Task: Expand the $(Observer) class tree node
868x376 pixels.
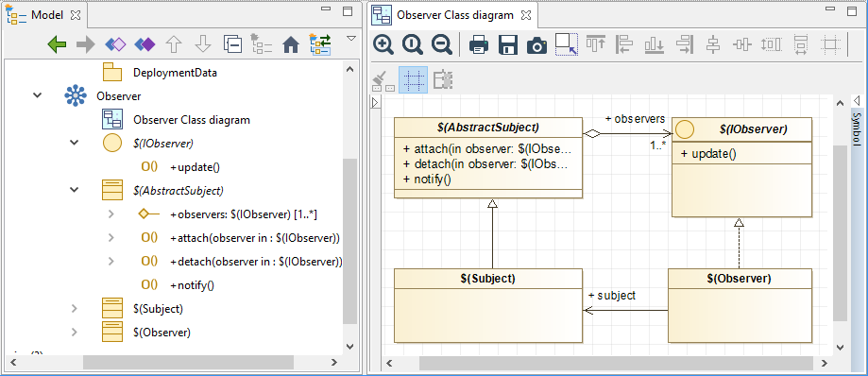Action: [x=75, y=333]
